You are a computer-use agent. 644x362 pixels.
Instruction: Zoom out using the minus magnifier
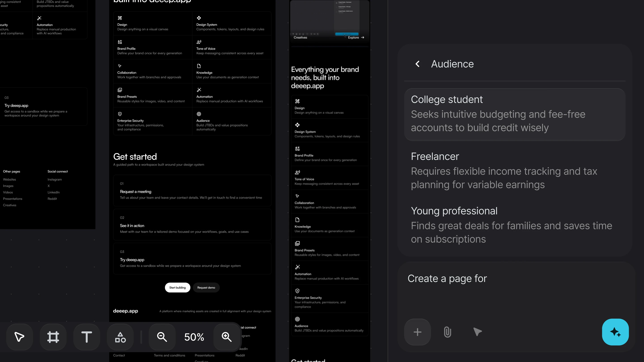pyautogui.click(x=162, y=337)
